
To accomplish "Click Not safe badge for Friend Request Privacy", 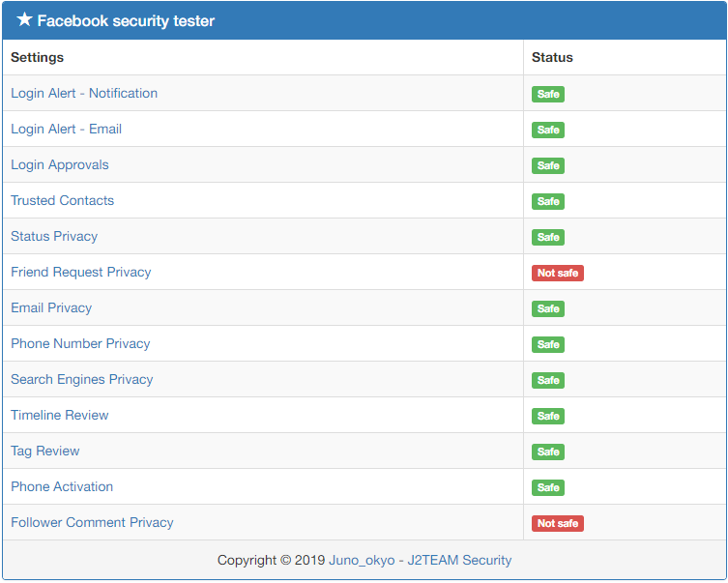I will pos(558,273).
